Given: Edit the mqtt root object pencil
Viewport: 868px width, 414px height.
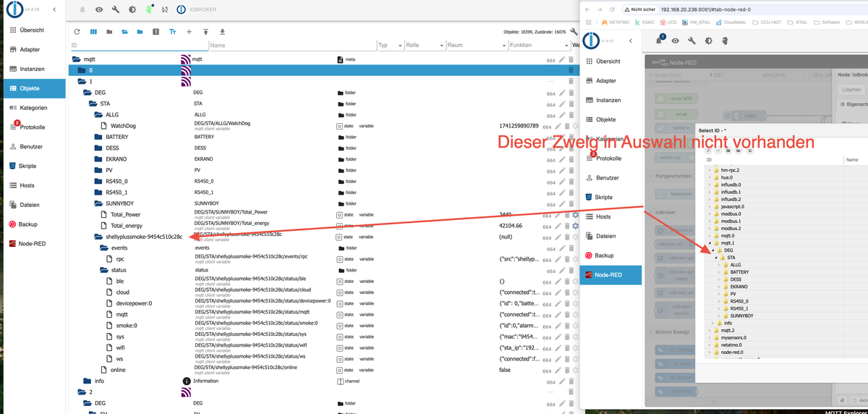Looking at the screenshot, I should (562, 59).
